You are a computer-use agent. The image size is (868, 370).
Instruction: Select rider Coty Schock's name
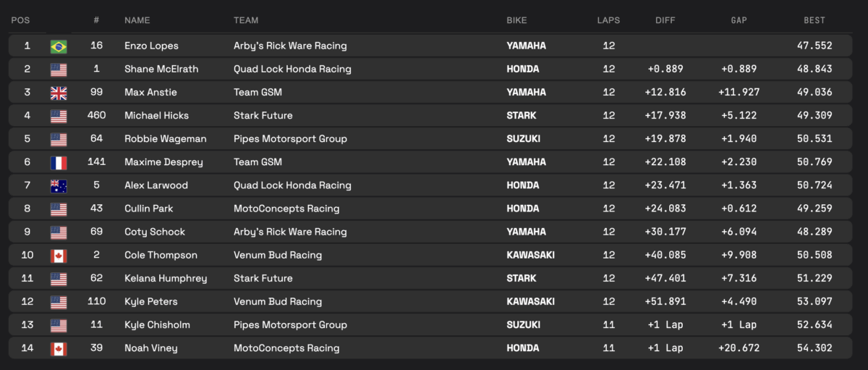[155, 232]
